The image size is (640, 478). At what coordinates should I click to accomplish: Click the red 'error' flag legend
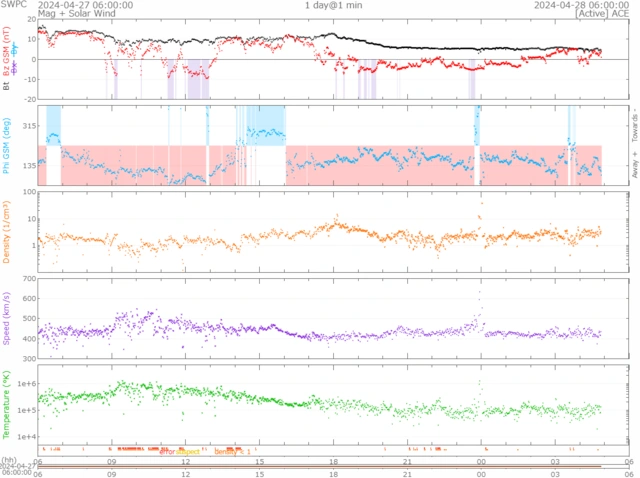pyautogui.click(x=167, y=451)
